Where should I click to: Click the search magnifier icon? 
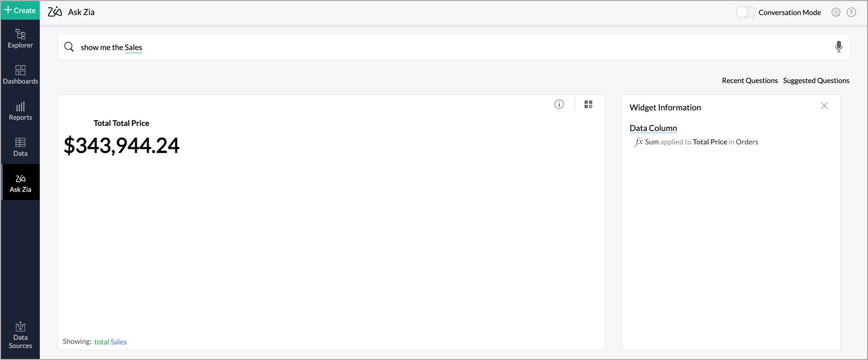click(69, 47)
